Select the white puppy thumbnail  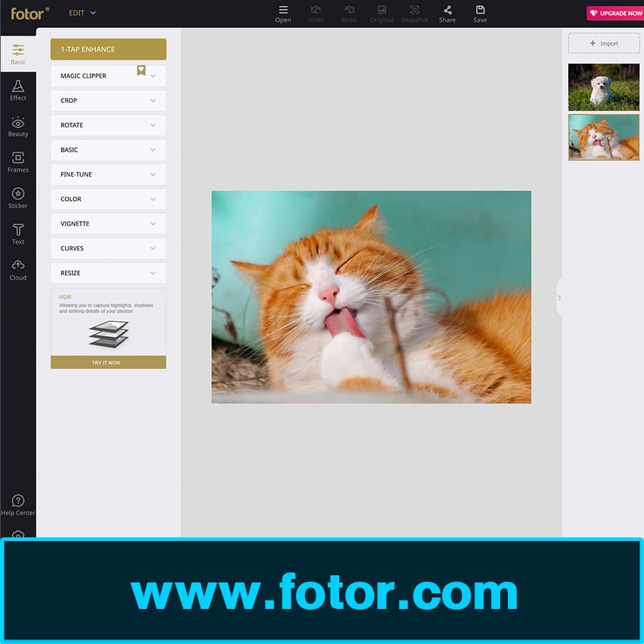[604, 87]
